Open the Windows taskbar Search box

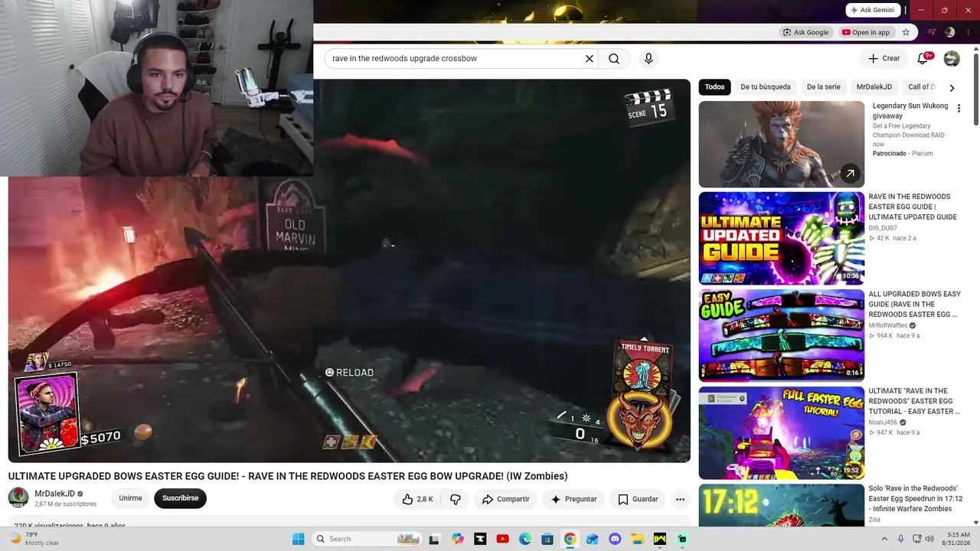tap(367, 539)
